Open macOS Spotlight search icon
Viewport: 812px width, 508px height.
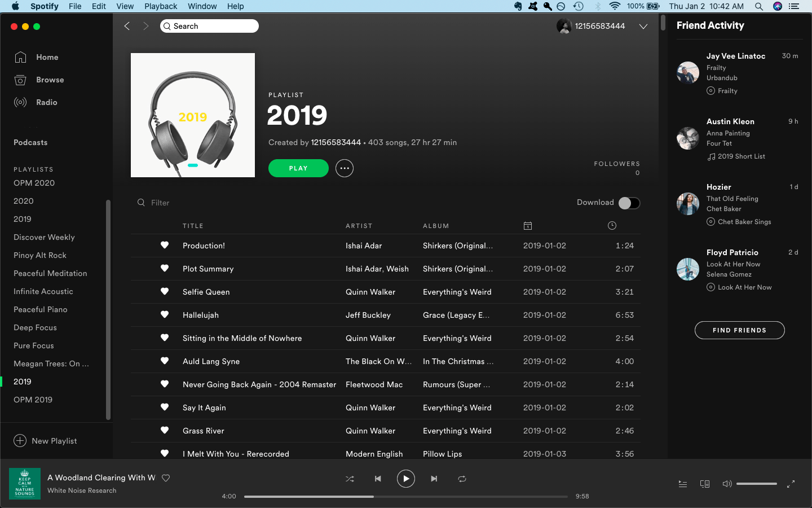pyautogui.click(x=759, y=6)
